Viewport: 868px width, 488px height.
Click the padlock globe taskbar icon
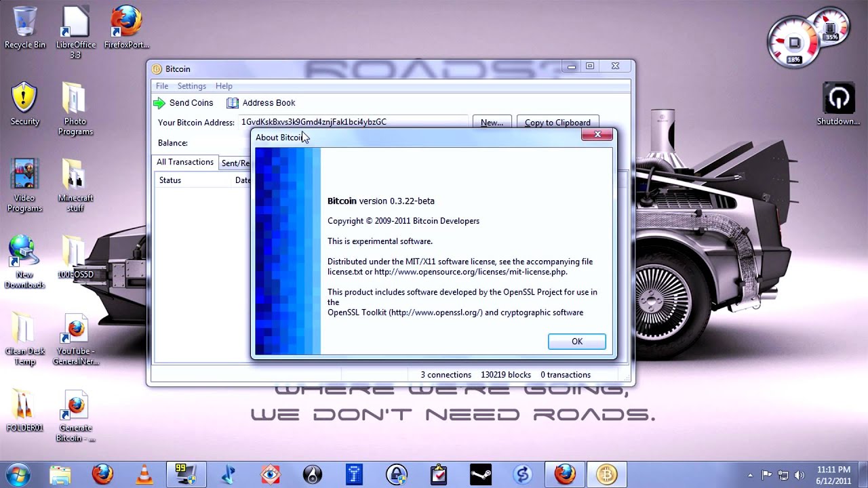pos(397,474)
